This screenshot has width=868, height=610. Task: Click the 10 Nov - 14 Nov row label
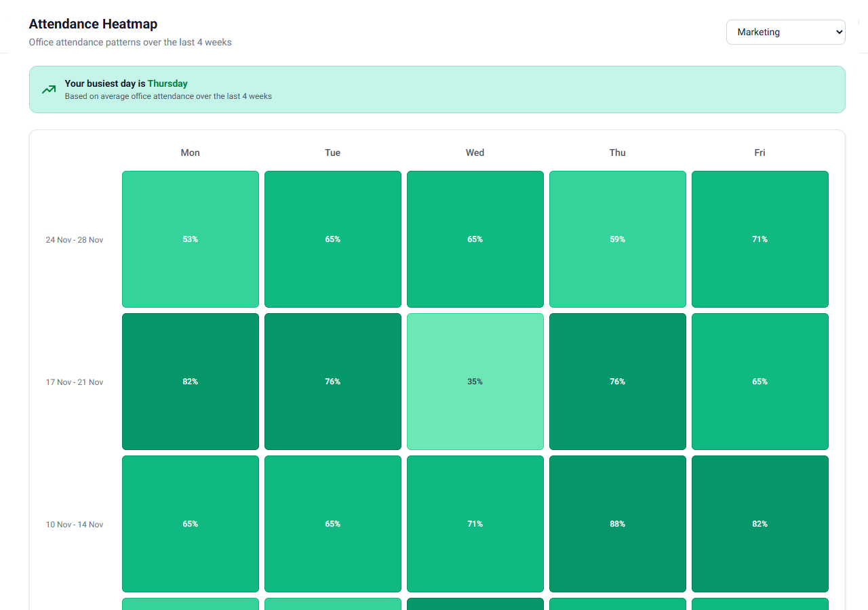75,524
